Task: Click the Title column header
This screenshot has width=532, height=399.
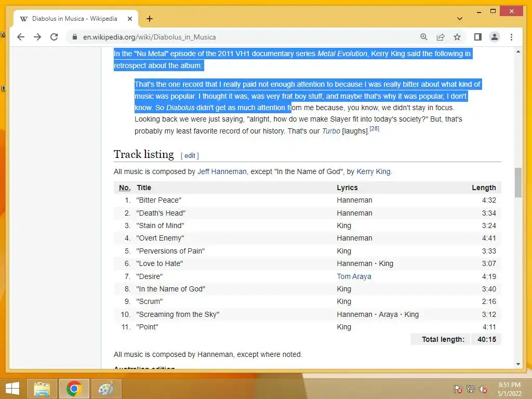Action: 144,188
